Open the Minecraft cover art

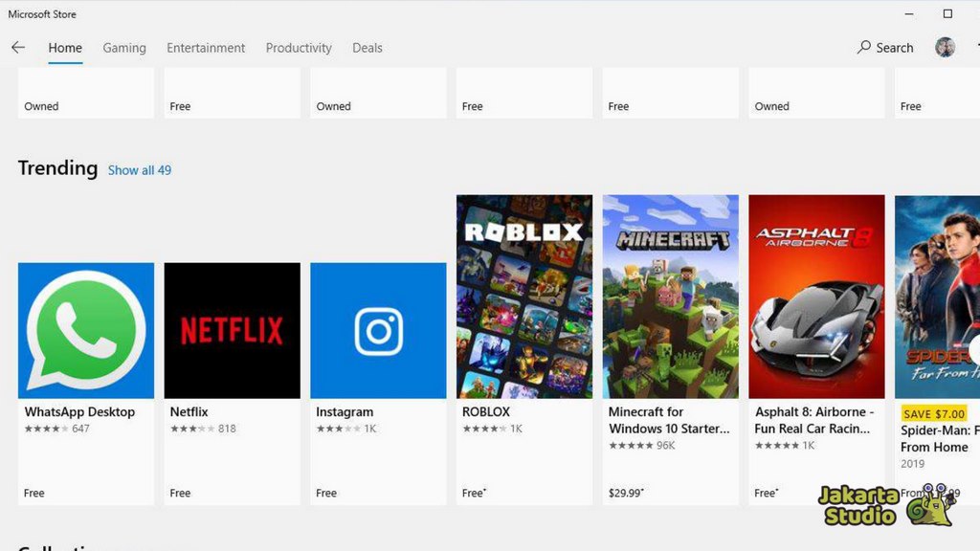671,297
